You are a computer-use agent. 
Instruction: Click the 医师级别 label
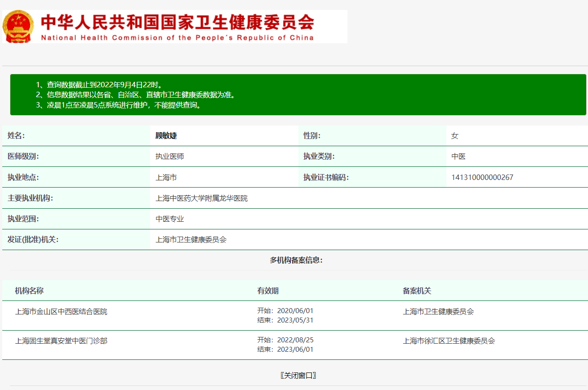(x=23, y=157)
